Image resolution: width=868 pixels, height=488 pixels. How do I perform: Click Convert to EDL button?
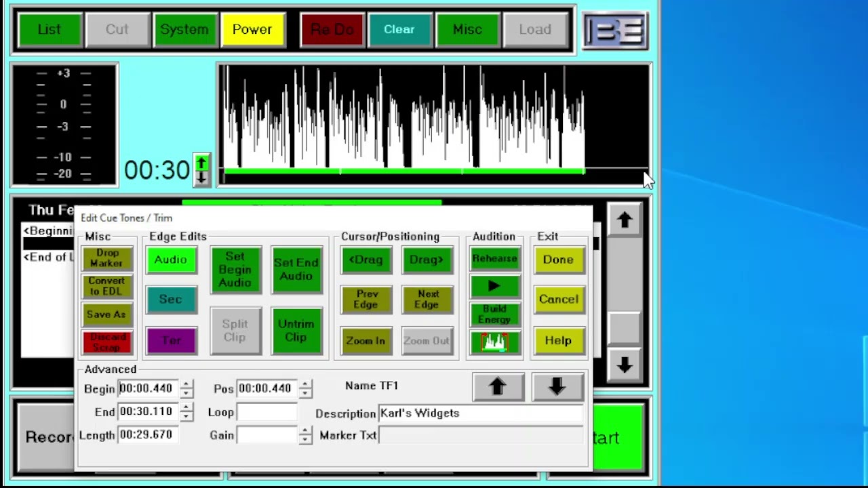pos(106,286)
